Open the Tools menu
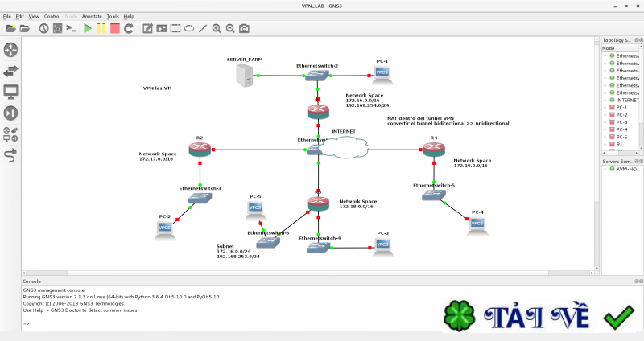 113,16
